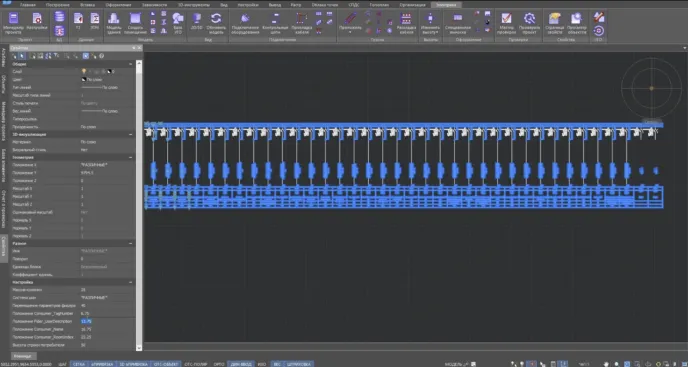Screen dimensions: 688x367
Task: Click the lower circular target icon in УГО group
Action: pos(598,30)
